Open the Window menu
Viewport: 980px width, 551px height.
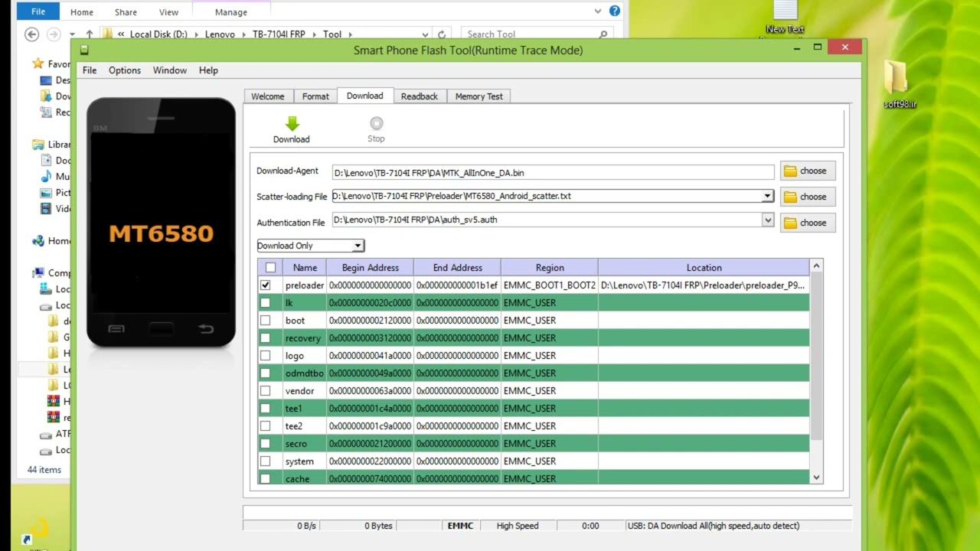pyautogui.click(x=170, y=70)
